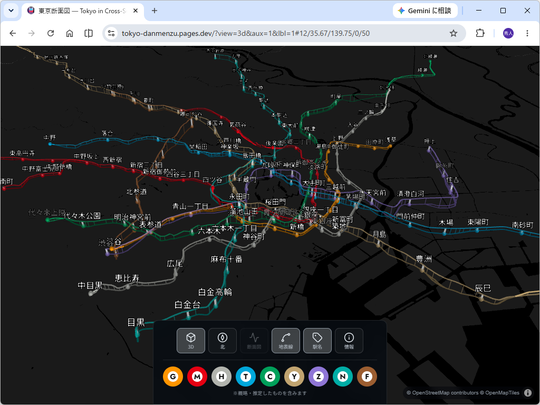Open the 情報 info panel

click(349, 341)
